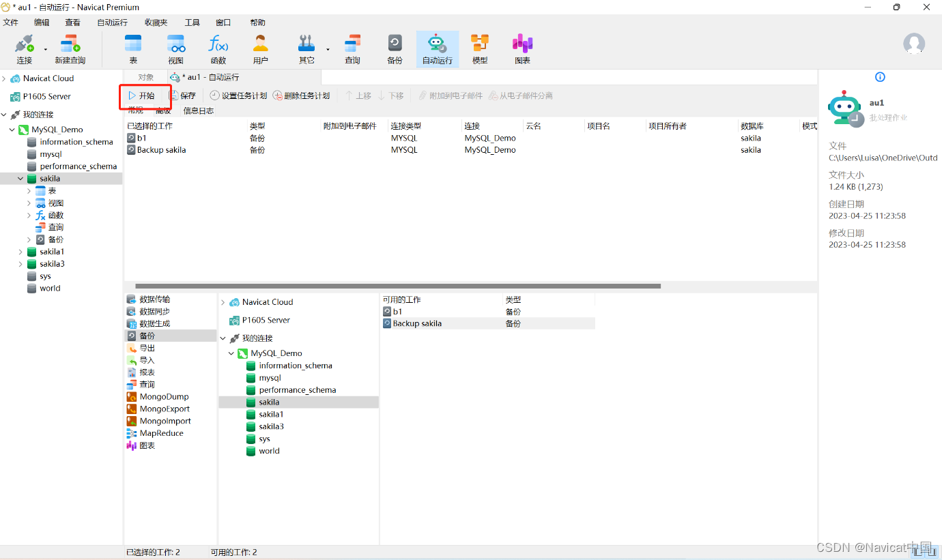Click 删除任务计划 to remove the schedule

[x=301, y=95]
